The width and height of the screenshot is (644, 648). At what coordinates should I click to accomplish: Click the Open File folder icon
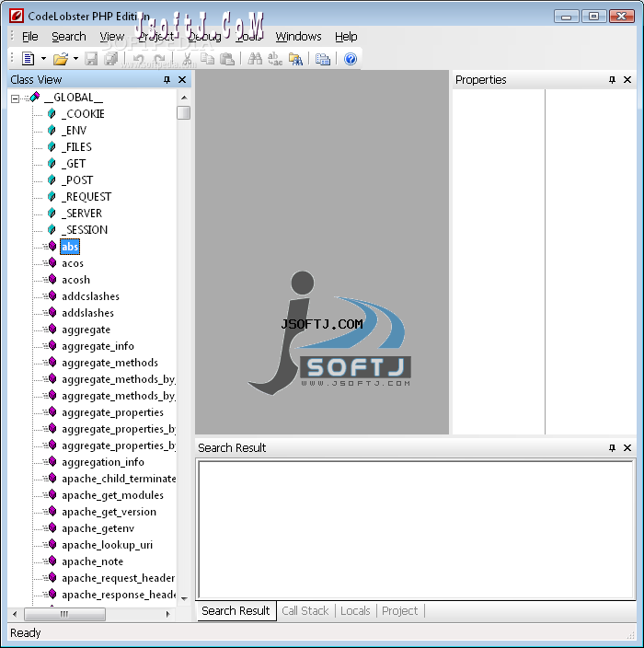61,59
